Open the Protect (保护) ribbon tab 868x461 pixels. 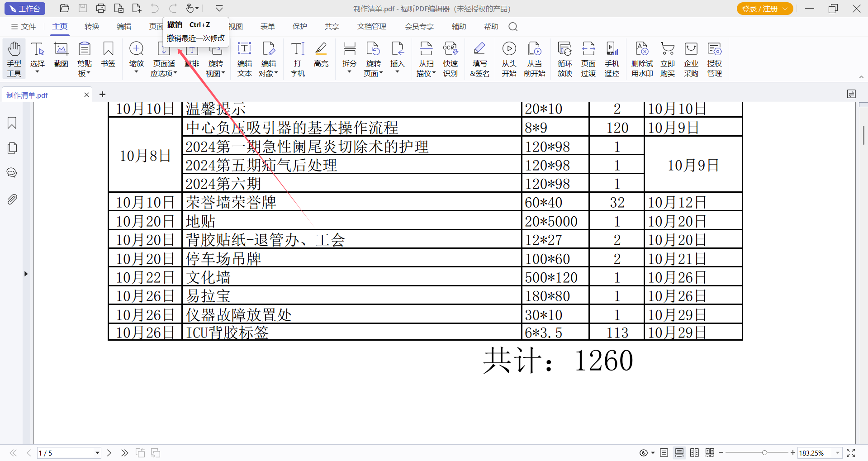tap(299, 27)
